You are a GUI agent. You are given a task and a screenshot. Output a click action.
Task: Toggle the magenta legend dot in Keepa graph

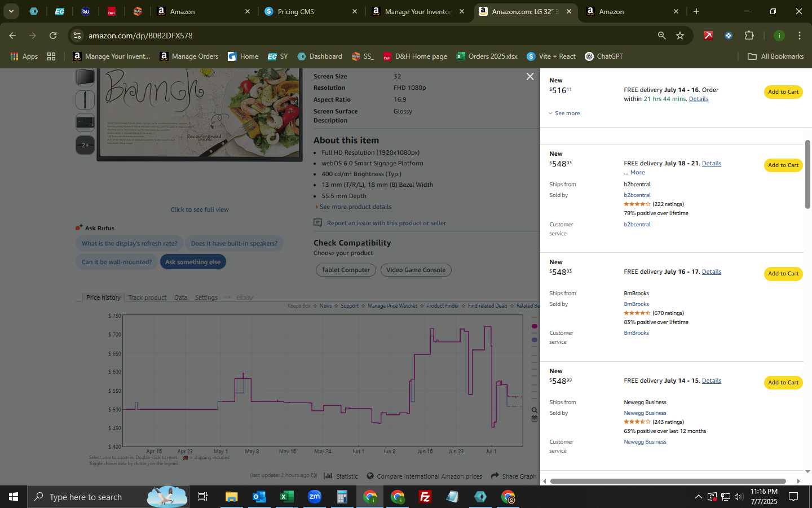(x=535, y=326)
